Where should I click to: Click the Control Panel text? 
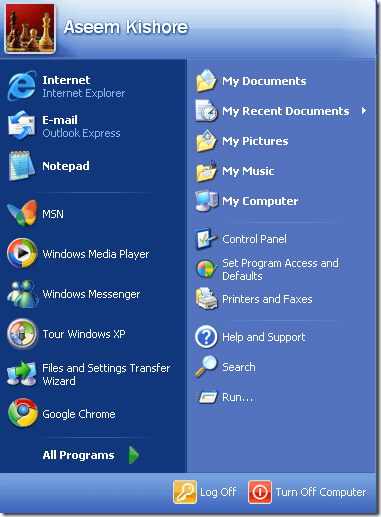[x=254, y=239]
